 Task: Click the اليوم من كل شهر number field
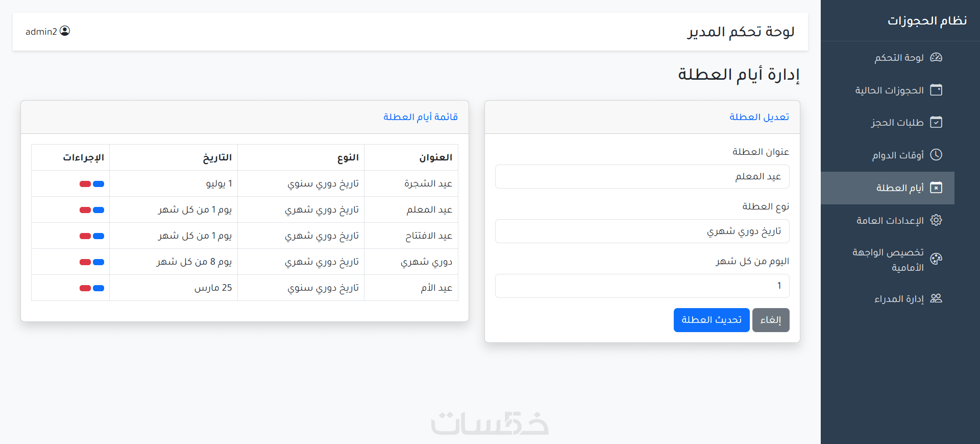[x=642, y=286]
